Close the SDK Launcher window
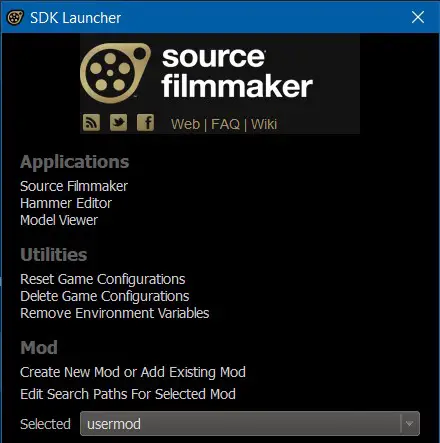This screenshot has width=440, height=443. point(418,17)
